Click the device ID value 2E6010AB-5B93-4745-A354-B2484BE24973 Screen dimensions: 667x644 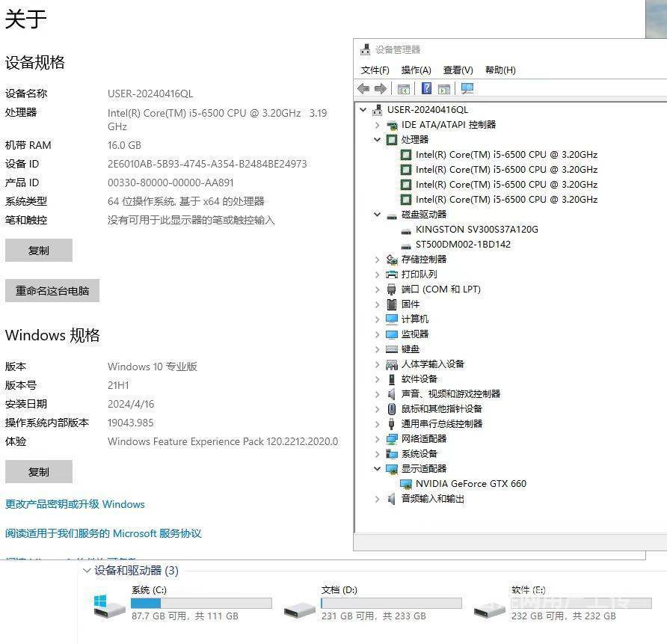pos(207,164)
